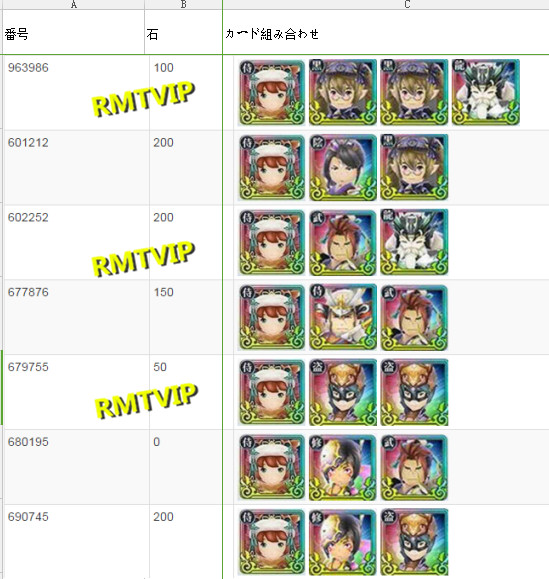Select column B header
The width and height of the screenshot is (549, 579).
point(183,4)
